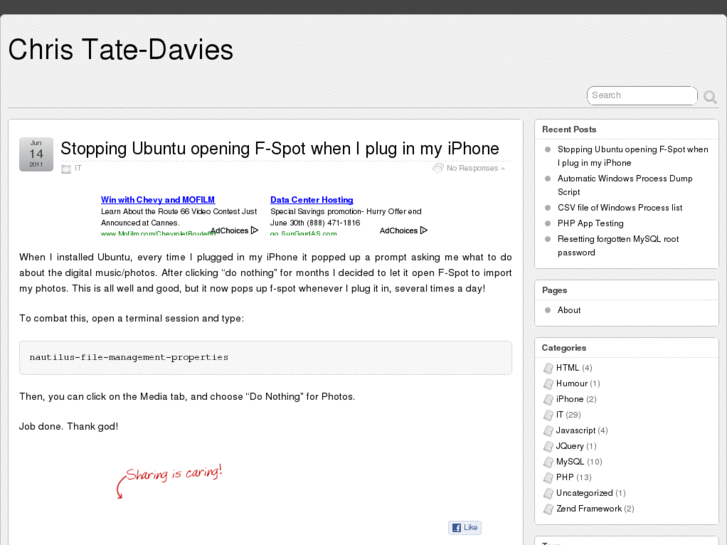
Task: Click the tag icon beside iPhone category
Action: pyautogui.click(x=548, y=399)
